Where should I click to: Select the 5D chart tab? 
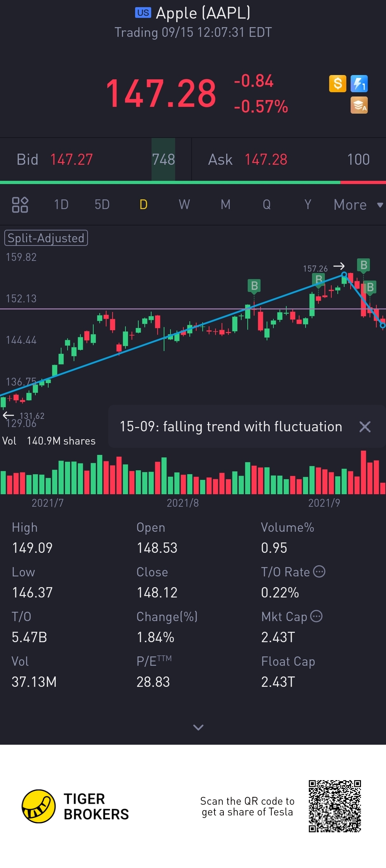(x=102, y=205)
